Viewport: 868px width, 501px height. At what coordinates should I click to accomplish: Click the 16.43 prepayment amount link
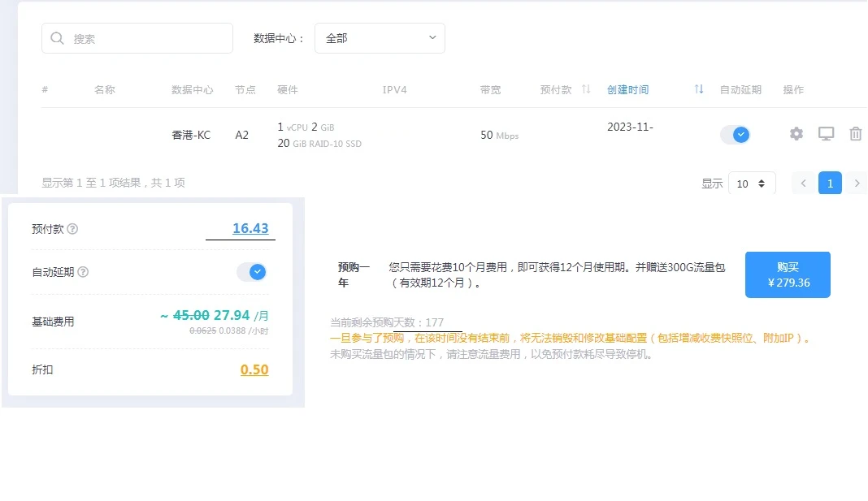click(x=250, y=229)
